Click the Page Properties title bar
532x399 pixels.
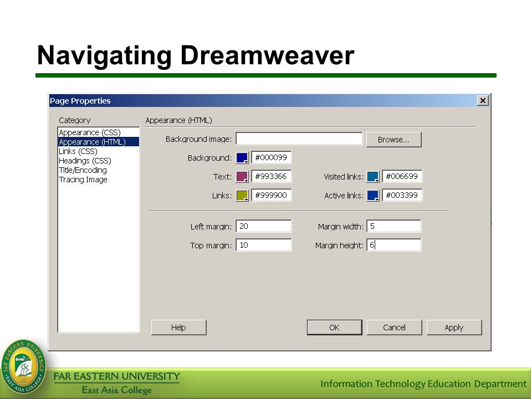[270, 100]
